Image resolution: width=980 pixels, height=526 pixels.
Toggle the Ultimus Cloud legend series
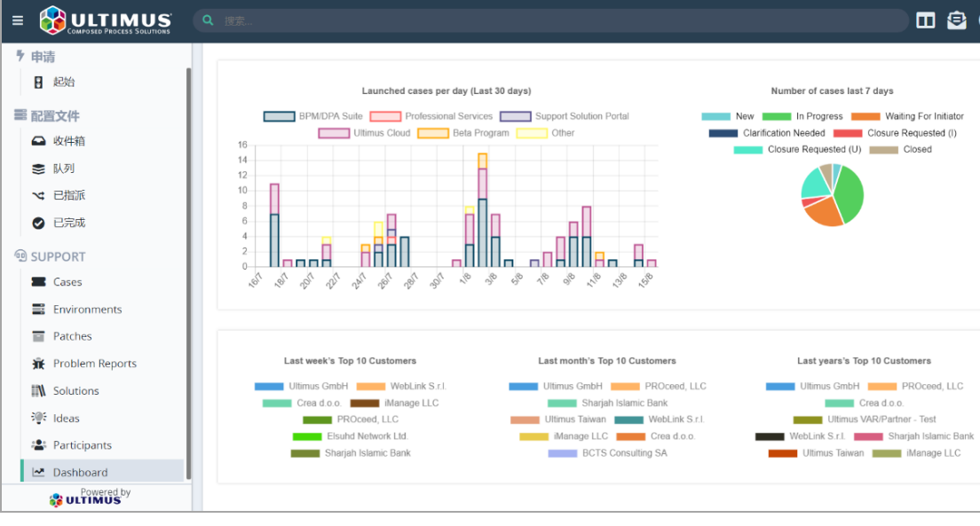[364, 133]
